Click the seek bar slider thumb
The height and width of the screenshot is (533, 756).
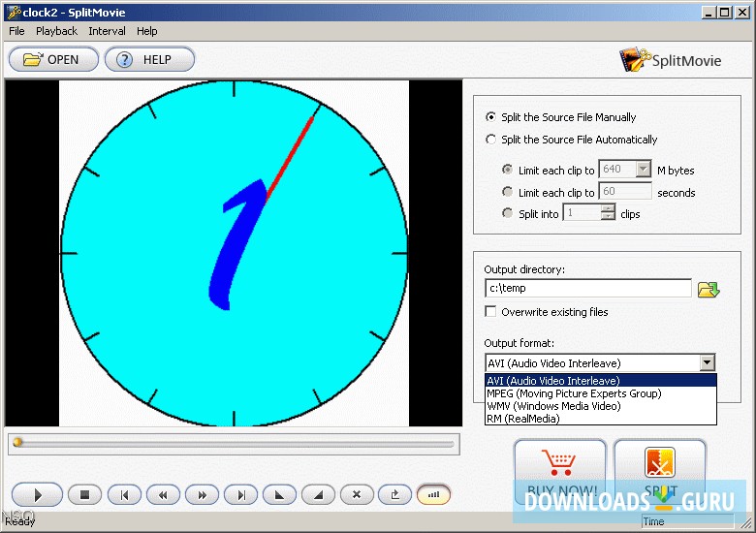point(17,442)
